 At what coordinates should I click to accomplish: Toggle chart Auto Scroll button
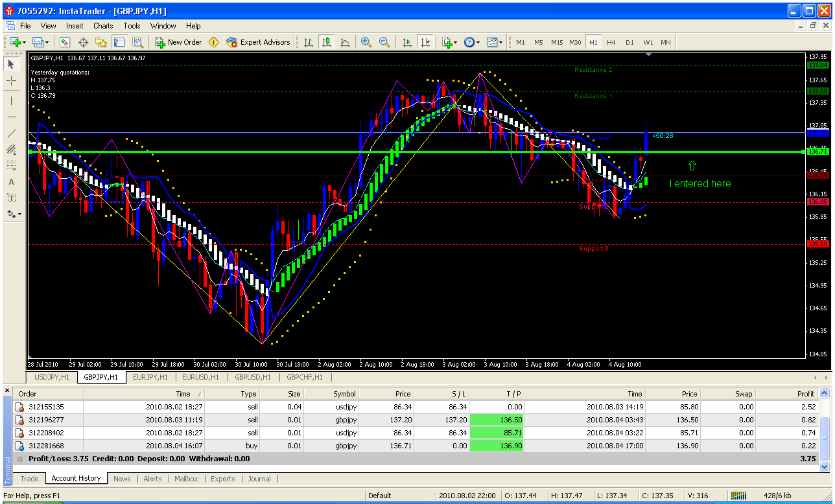point(407,42)
